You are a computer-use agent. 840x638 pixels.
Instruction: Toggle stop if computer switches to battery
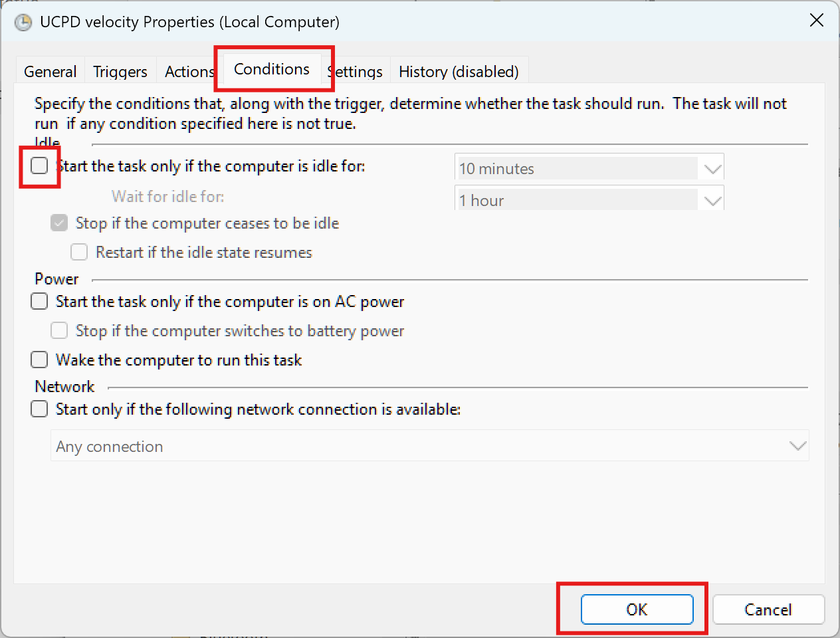coord(59,331)
